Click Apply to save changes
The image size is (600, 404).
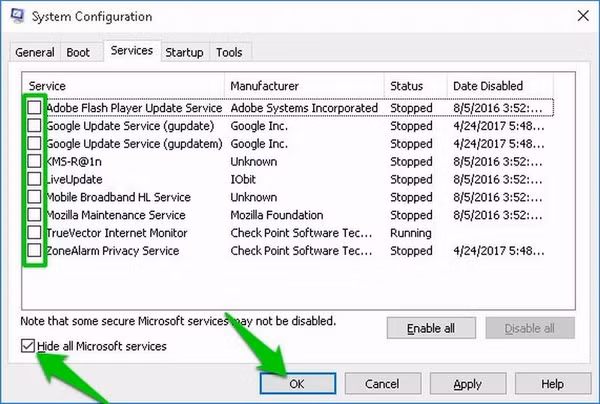click(467, 383)
